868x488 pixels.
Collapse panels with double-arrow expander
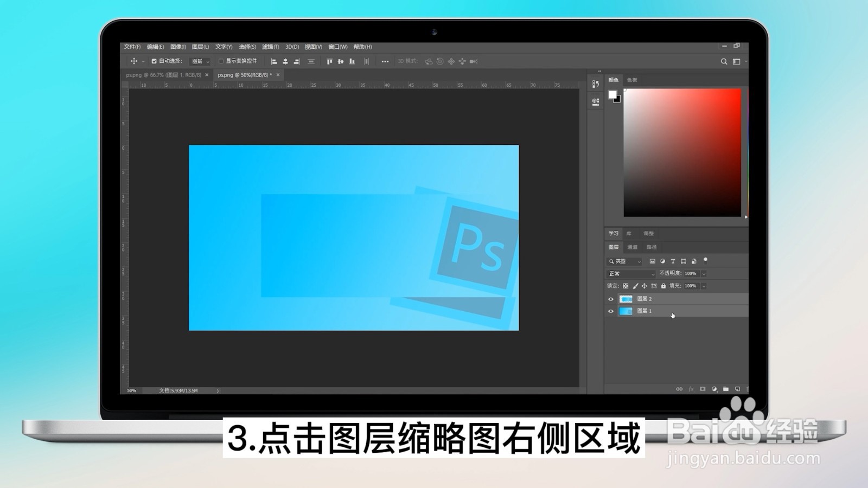pyautogui.click(x=599, y=71)
